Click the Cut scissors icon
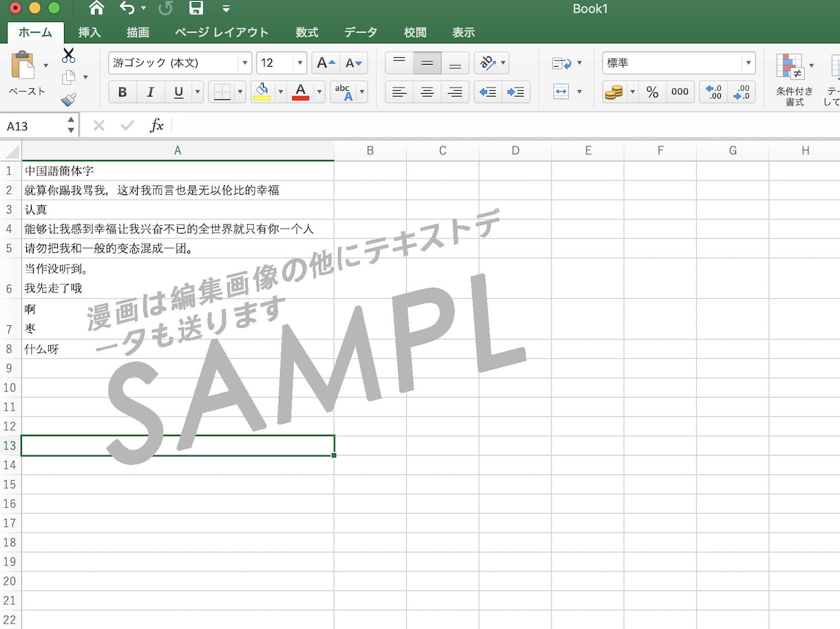Viewport: 840px width, 629px height. (68, 56)
